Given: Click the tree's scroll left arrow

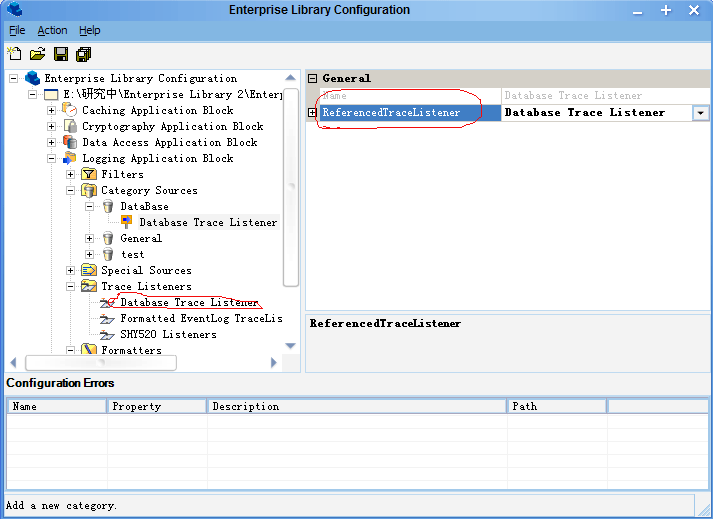Looking at the screenshot, I should (13, 363).
